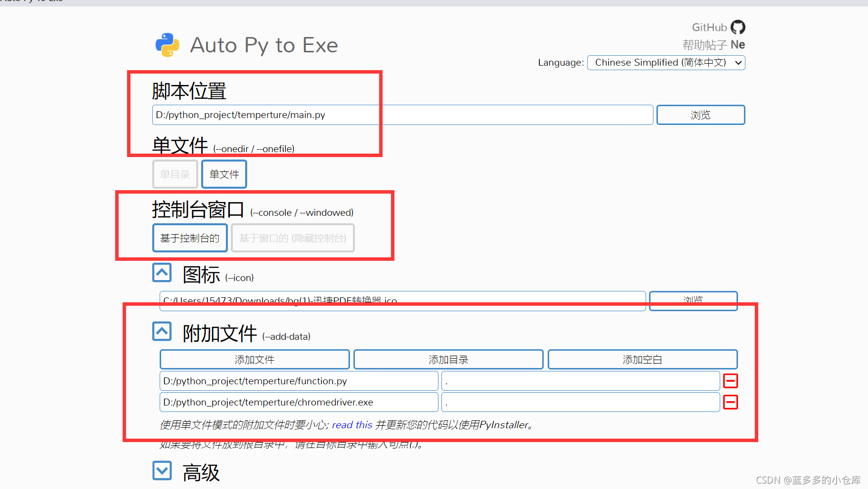Open the GitHub icon link
The height and width of the screenshot is (489, 868).
(738, 27)
